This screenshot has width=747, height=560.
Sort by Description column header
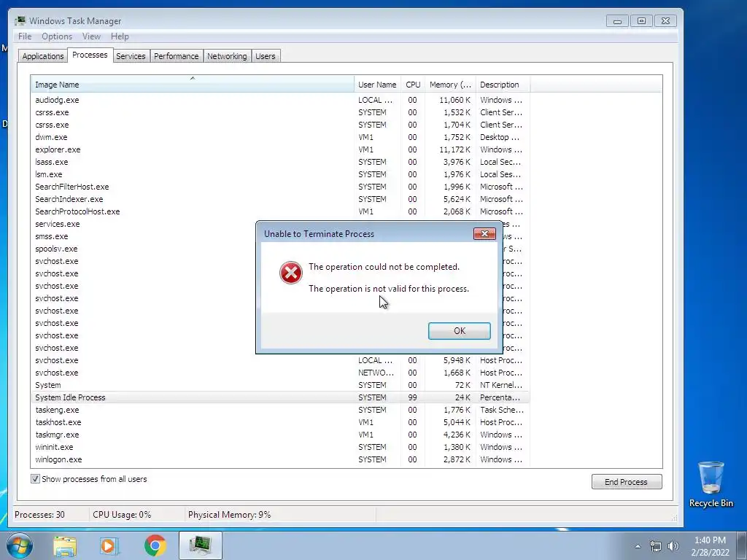click(x=503, y=85)
